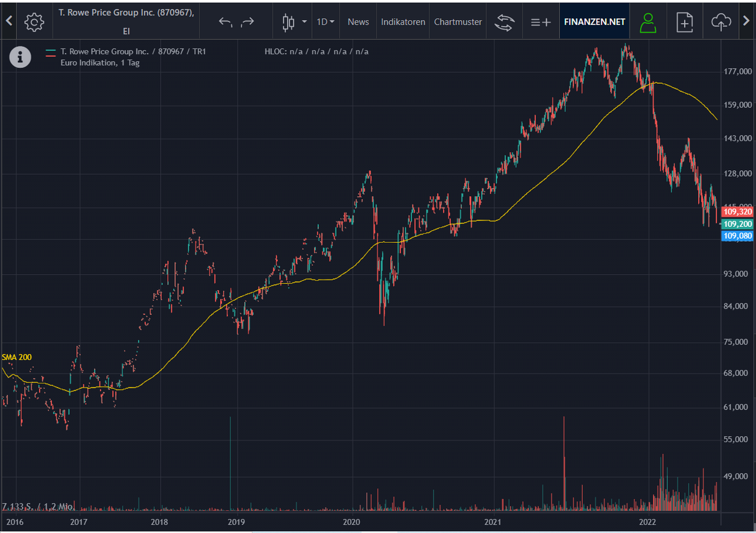Click the add-to-list icon
Image resolution: width=756 pixels, height=533 pixels.
click(x=540, y=22)
